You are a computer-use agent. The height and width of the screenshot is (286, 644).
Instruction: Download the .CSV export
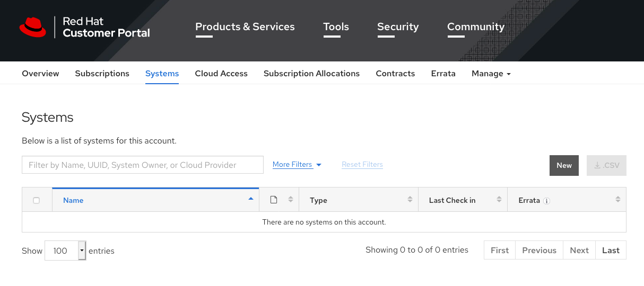606,165
